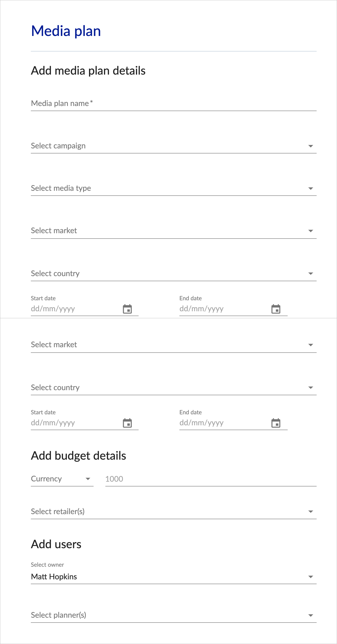This screenshot has height=644, width=337.
Task: Open the Select planner(s) dropdown
Action: click(x=174, y=615)
